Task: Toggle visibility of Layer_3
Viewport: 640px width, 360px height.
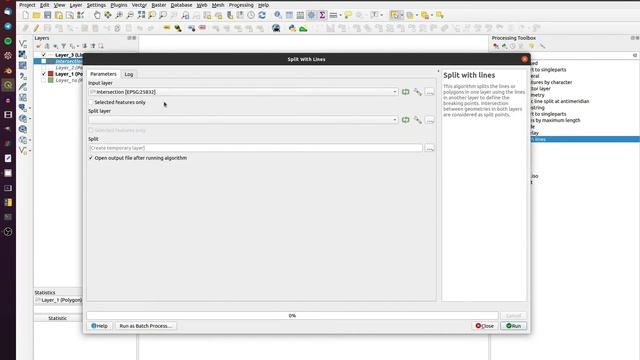Action: pos(44,55)
